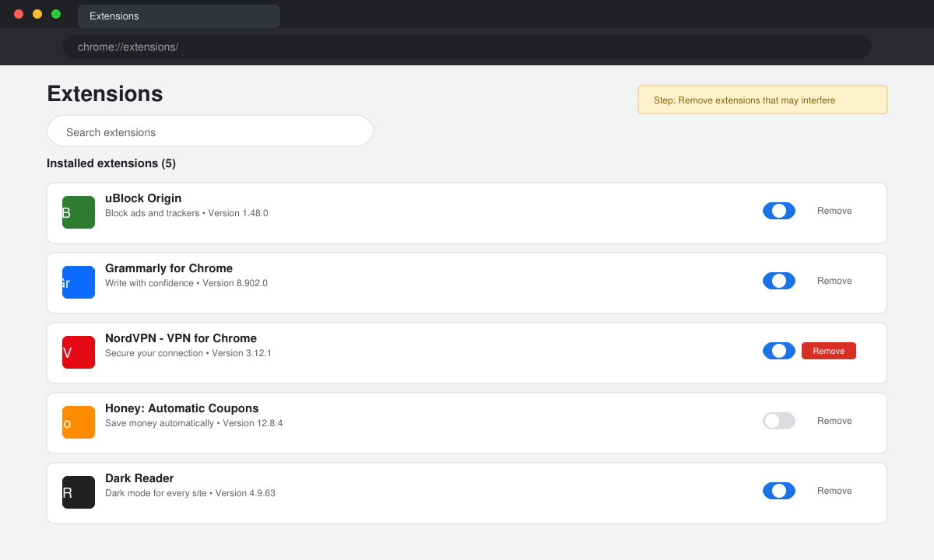Click the 'Installed extensions (5)' heading
Viewport: 934px width, 560px height.
click(111, 163)
